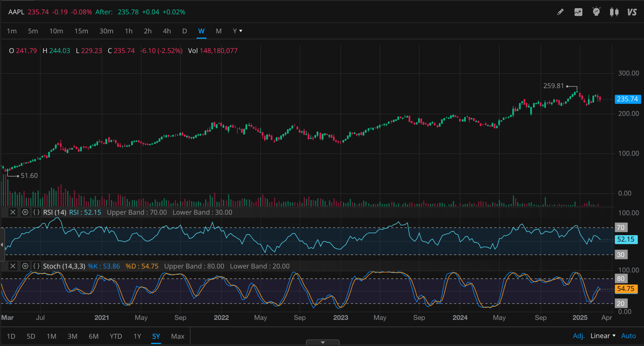Toggle the Adj. price adjustment
The height and width of the screenshot is (346, 644).
point(578,336)
